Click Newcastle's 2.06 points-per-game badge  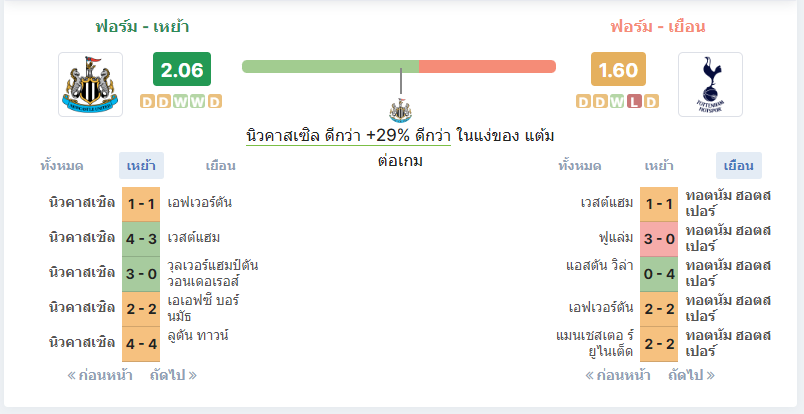[182, 69]
